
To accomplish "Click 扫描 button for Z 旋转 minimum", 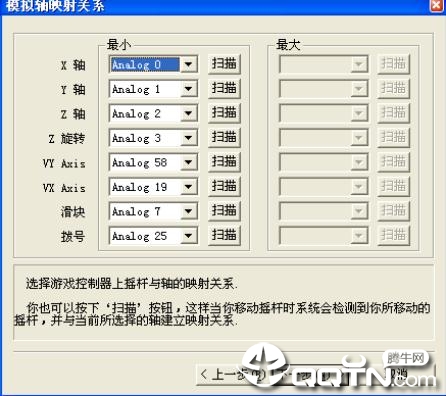I will 224,137.
